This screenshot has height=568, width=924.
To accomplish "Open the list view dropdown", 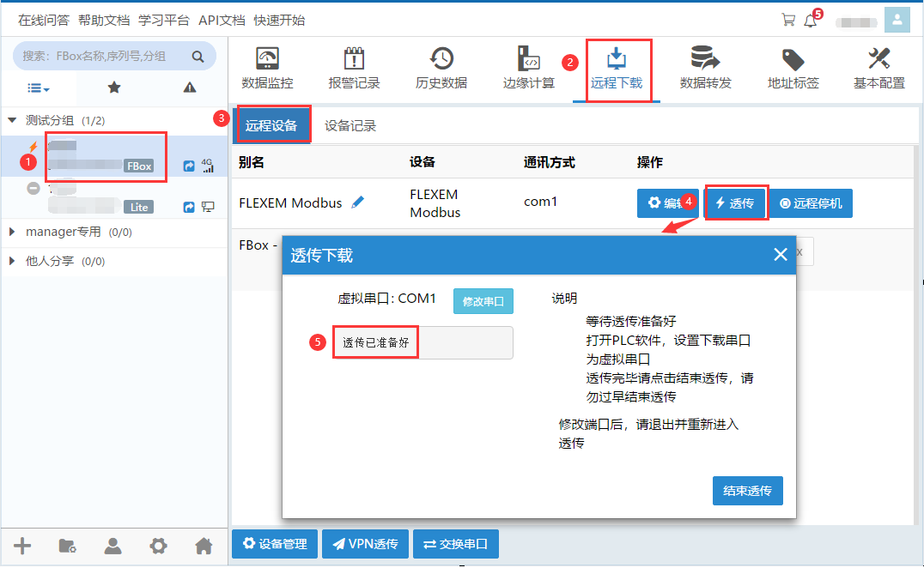I will point(38,88).
